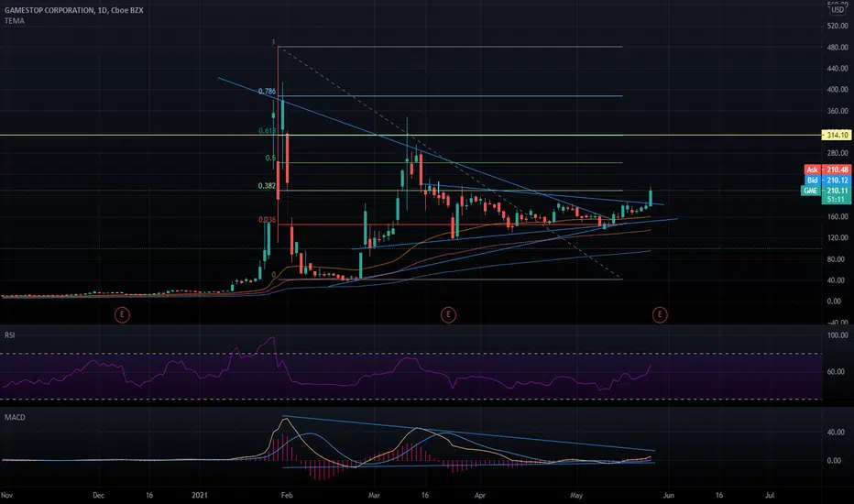Click the 2021 label on time axis

coord(200,495)
